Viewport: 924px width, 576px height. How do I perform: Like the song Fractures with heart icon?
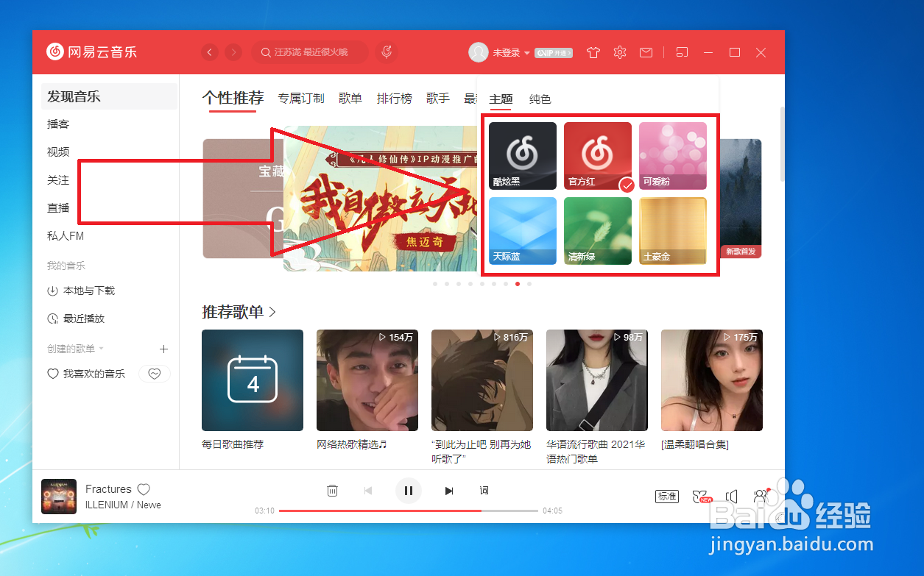point(144,489)
